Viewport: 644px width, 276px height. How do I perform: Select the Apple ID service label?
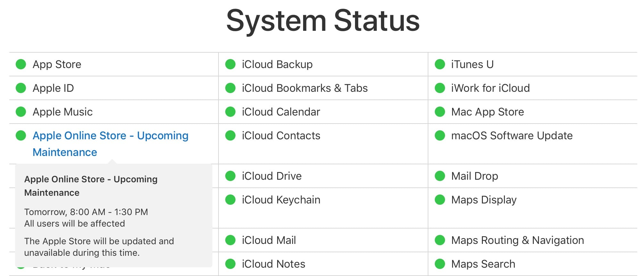(53, 88)
